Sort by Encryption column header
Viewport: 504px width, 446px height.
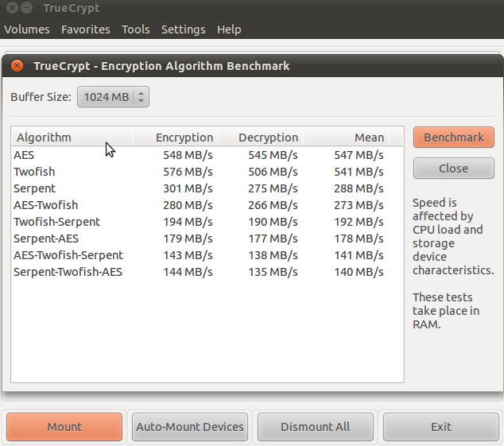(176, 138)
